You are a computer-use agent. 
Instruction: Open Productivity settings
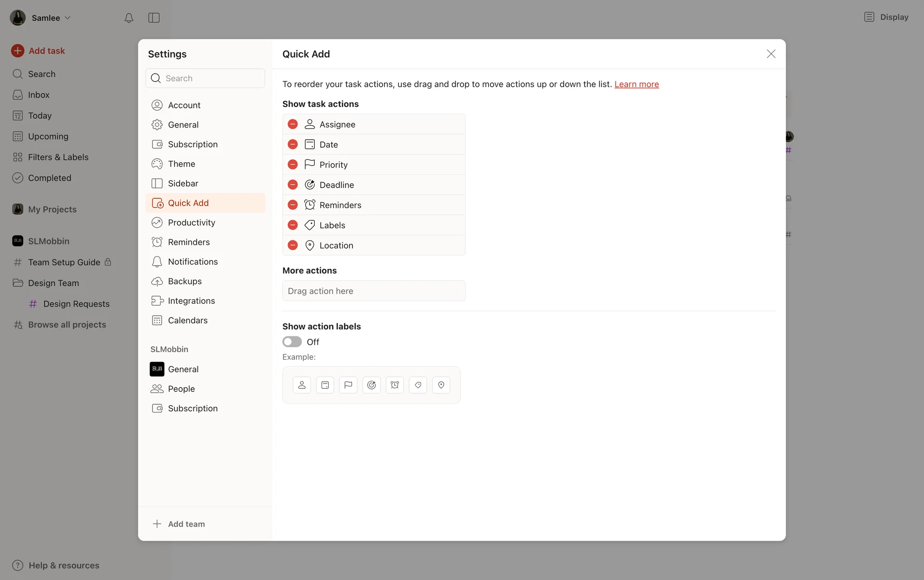(x=191, y=222)
